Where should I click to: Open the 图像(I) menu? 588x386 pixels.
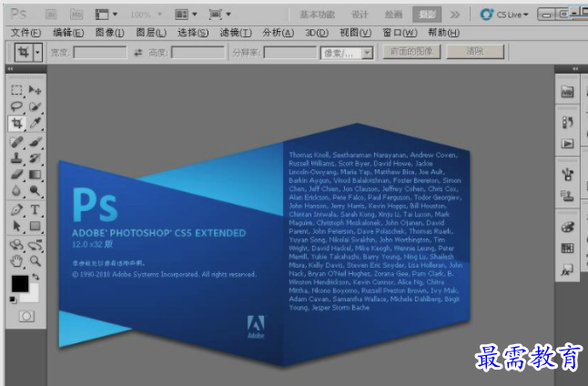(109, 33)
